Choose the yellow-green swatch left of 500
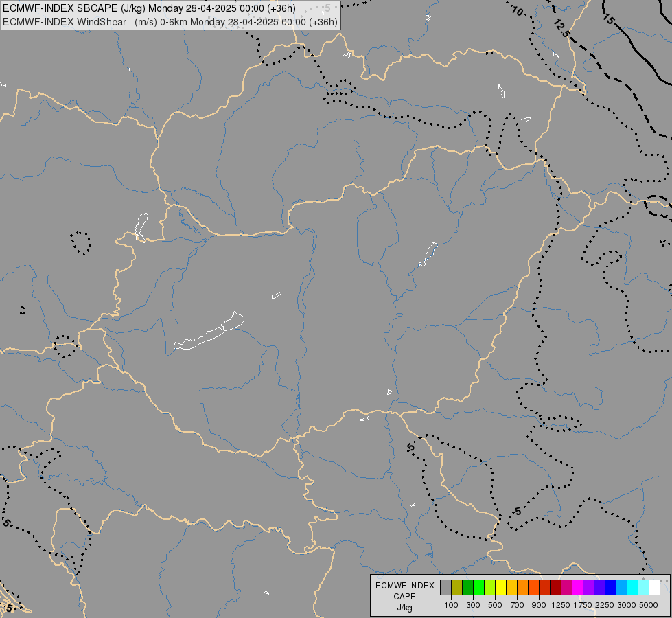Screen dimensions: 672x618 tap(489, 588)
